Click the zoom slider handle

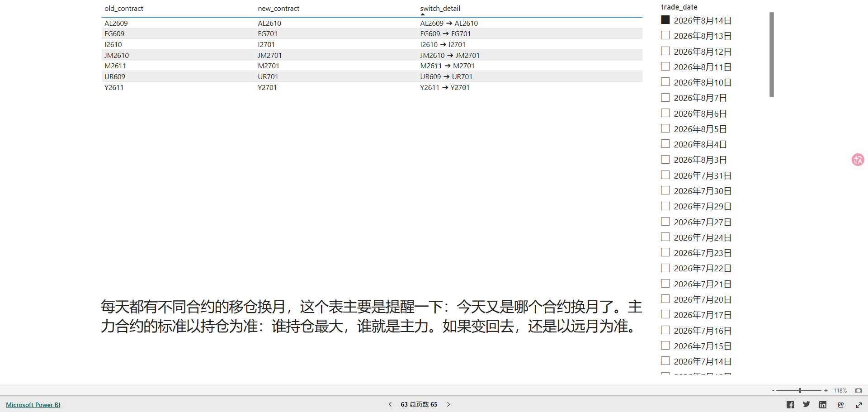[x=800, y=391]
